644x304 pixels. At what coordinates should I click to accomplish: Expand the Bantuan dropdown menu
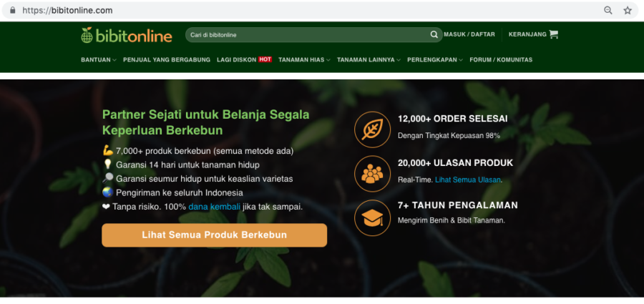99,60
